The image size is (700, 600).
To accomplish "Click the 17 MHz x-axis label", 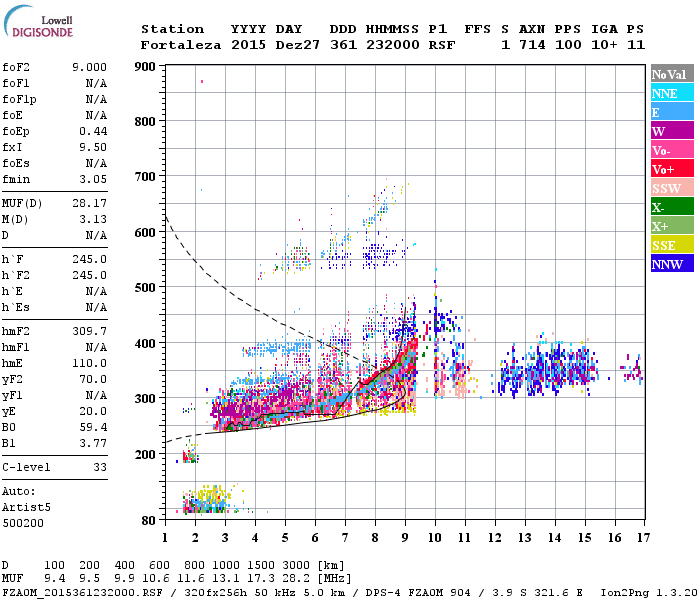I will point(643,538).
